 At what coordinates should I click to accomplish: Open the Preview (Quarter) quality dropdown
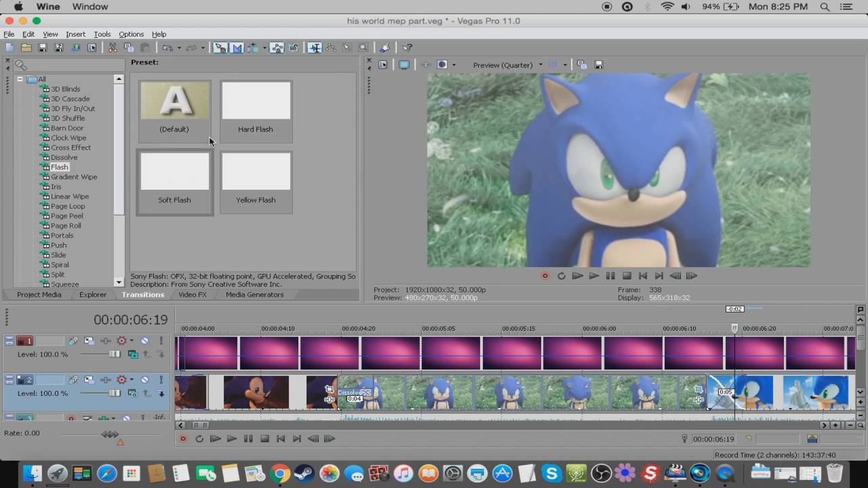[507, 65]
